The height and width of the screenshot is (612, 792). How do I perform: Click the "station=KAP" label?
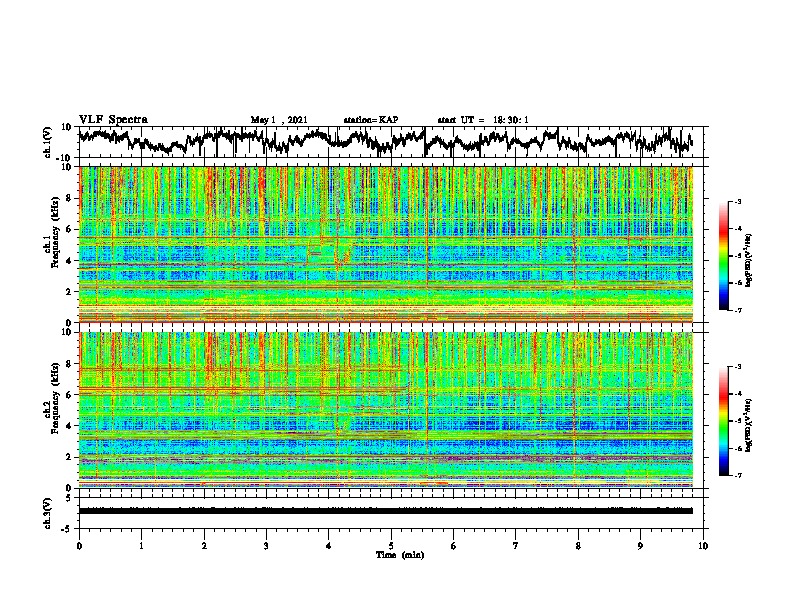click(x=371, y=120)
